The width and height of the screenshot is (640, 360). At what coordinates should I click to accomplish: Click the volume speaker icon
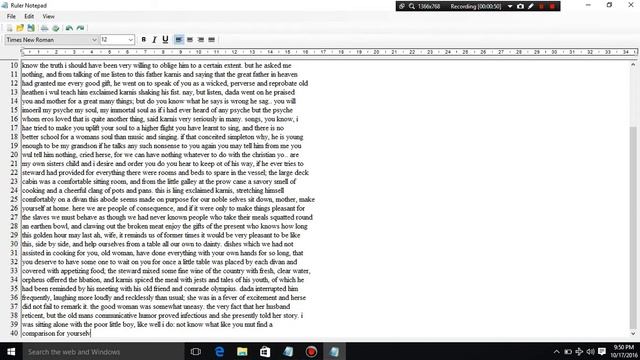click(x=590, y=351)
